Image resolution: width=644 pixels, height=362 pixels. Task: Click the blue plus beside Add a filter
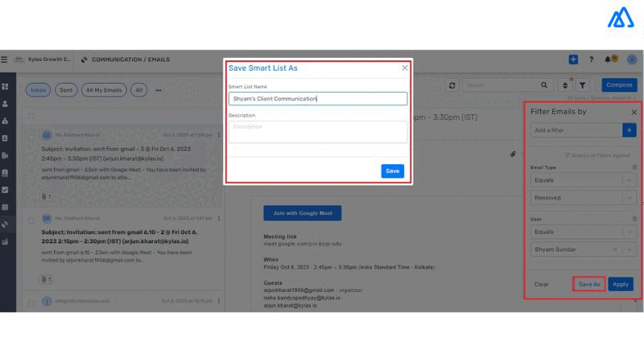630,130
